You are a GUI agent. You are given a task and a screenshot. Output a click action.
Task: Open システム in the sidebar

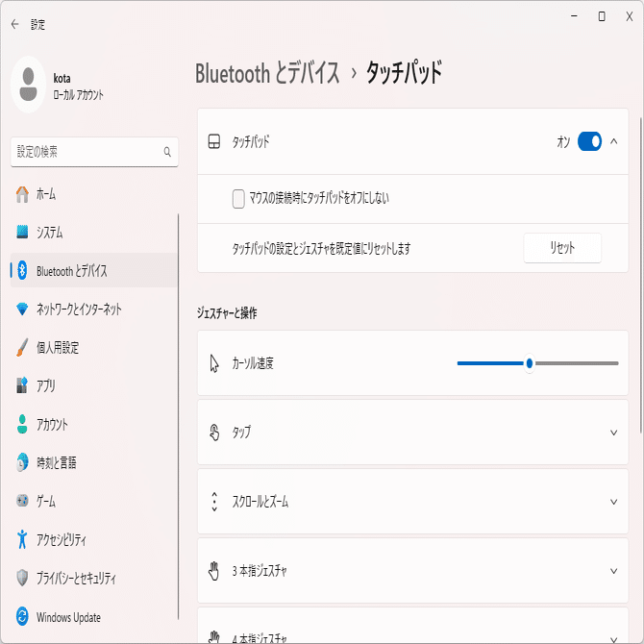(50, 233)
